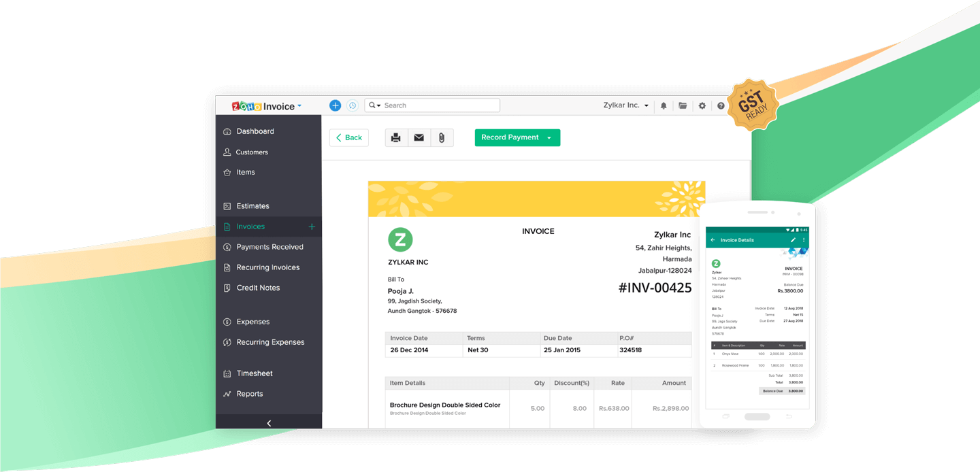Open Recurring Invoices in the sidebar
Image resolution: width=980 pixels, height=472 pixels.
coord(269,267)
